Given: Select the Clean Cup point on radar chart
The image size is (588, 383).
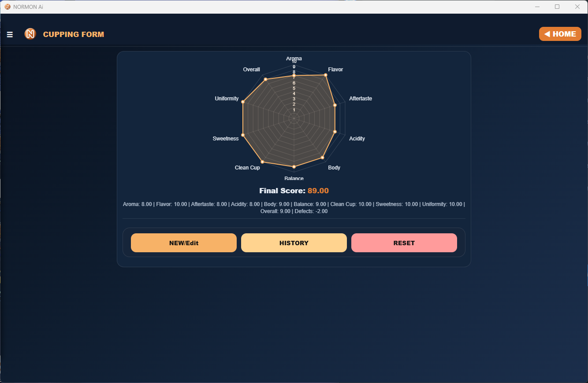Looking at the screenshot, I should (262, 162).
